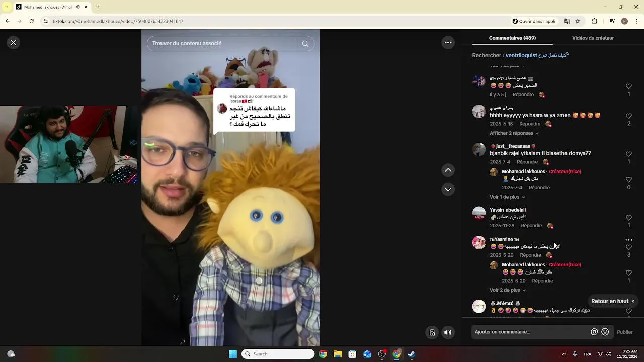Open the ventriloquist search suggestion link
Screen dimensions: 644x362
[537, 55]
